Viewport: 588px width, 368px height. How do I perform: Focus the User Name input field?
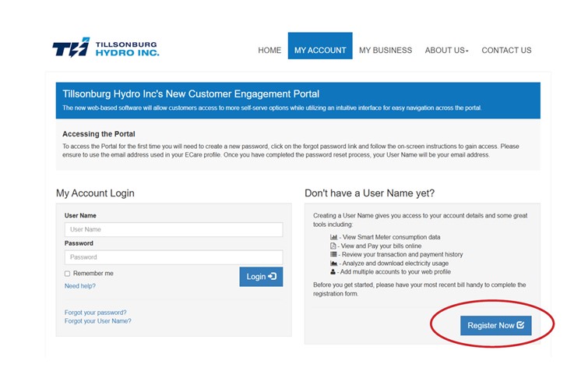click(174, 229)
